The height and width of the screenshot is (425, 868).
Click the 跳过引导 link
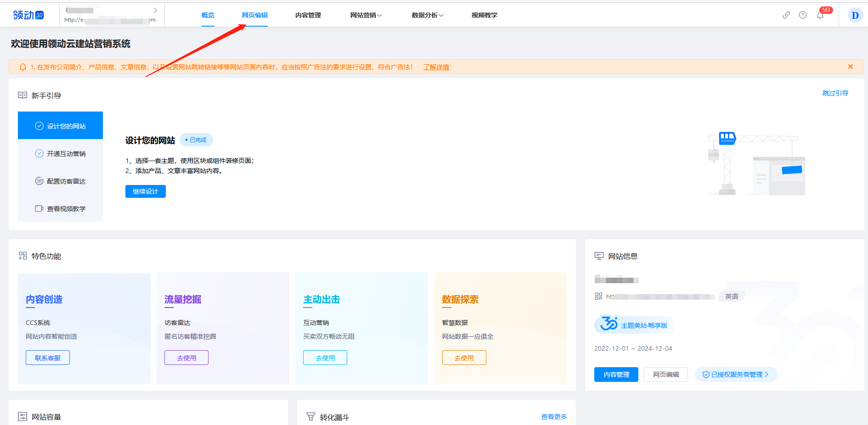point(835,93)
